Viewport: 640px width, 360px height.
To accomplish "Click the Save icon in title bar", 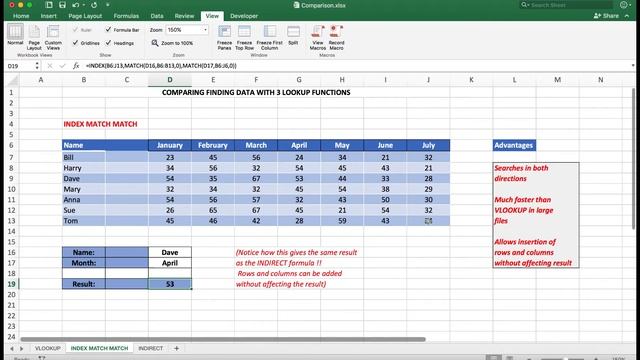I will (x=62, y=5).
